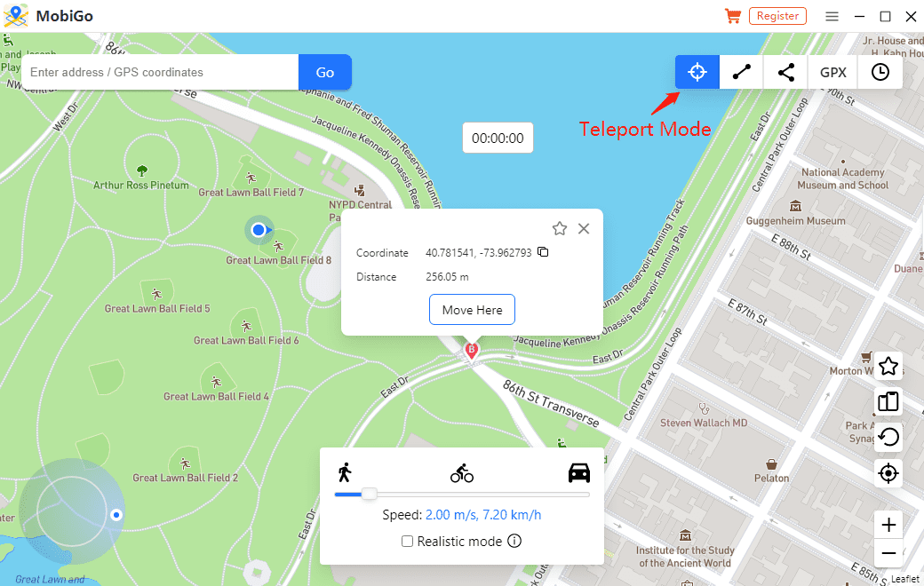
Task: Click the Register button
Action: pyautogui.click(x=777, y=16)
